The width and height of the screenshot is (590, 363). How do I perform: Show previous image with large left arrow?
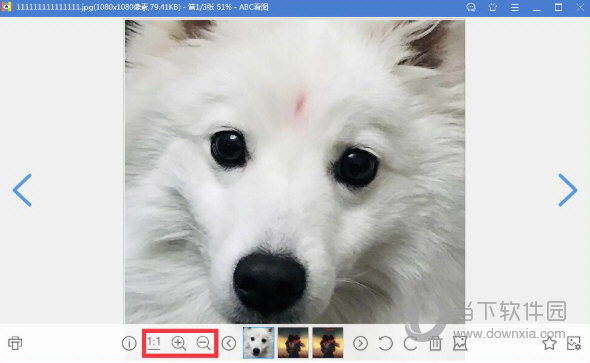[22, 190]
